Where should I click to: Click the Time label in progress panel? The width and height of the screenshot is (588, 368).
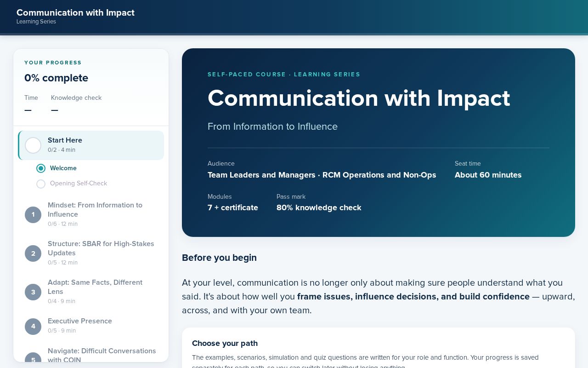point(31,98)
